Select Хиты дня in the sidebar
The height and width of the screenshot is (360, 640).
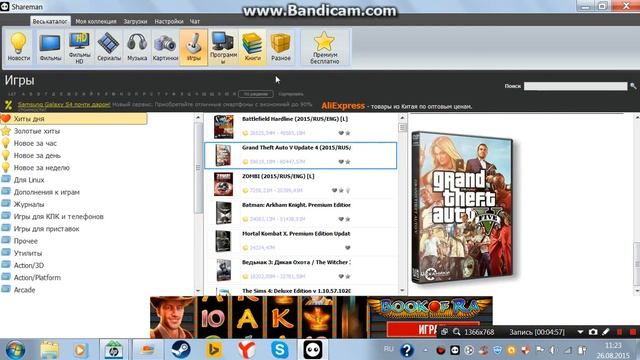74,119
